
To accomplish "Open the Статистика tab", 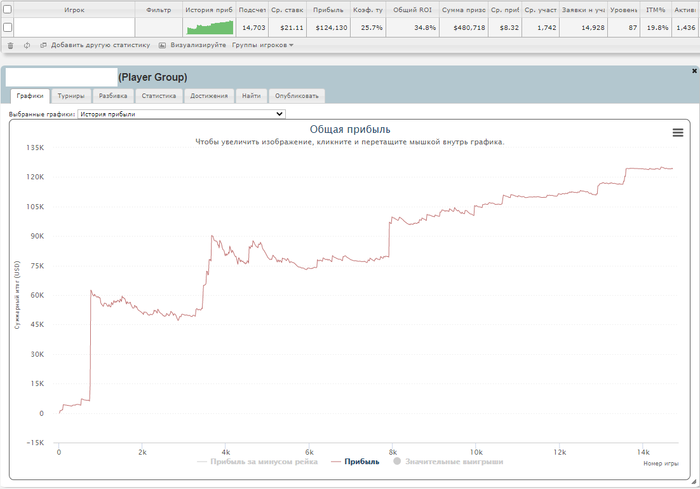I will (x=158, y=96).
